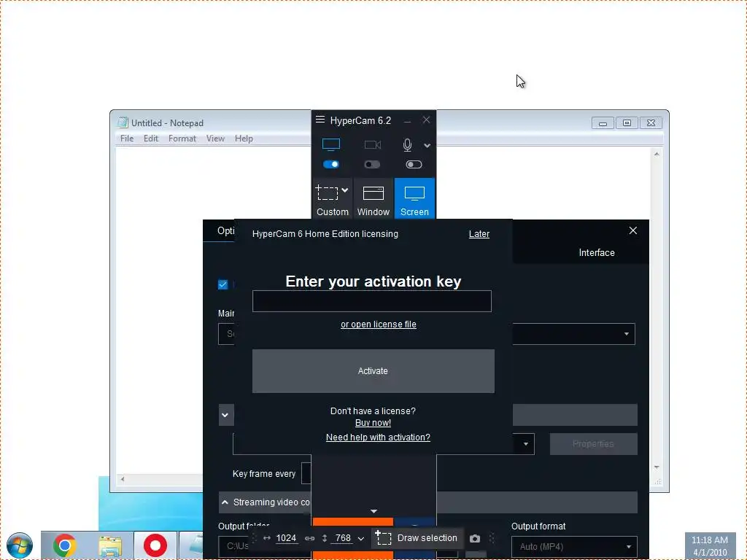Toggle the webcam recording switch

pyautogui.click(x=373, y=164)
